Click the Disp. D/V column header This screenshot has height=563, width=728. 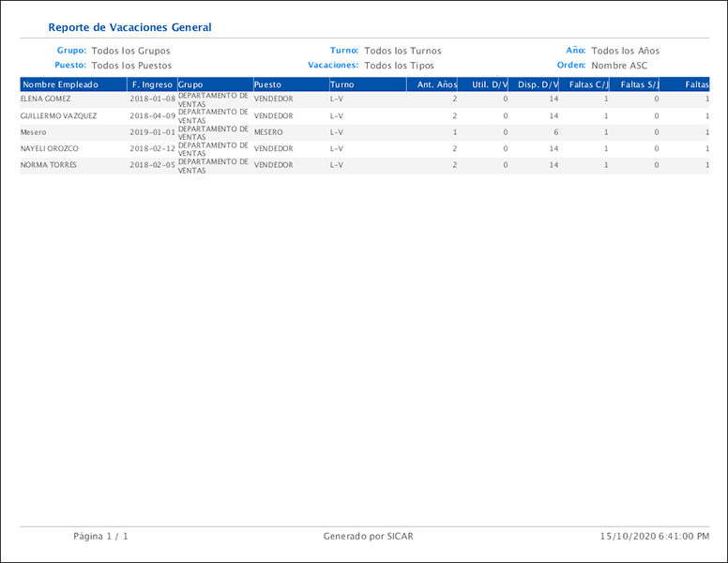(x=538, y=84)
